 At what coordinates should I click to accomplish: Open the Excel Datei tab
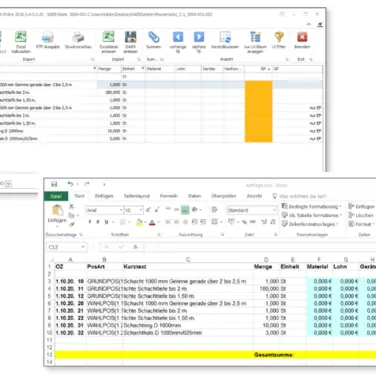click(x=56, y=196)
